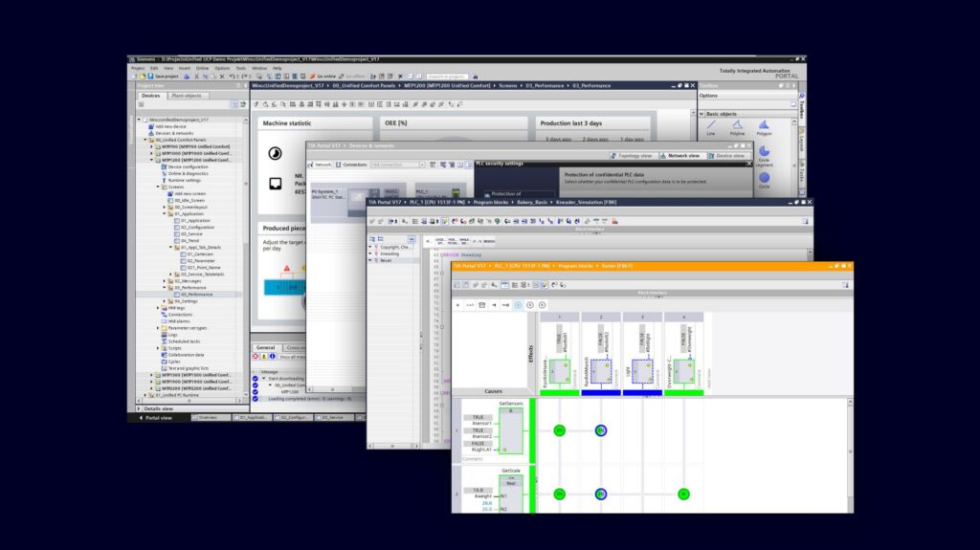Click the Go online toolbar button
980x550 pixels.
[323, 77]
